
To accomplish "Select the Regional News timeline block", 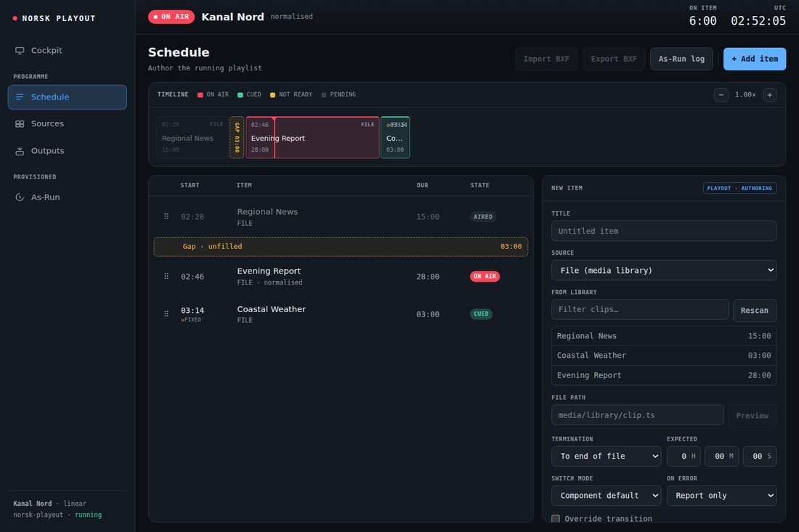I will click(192, 137).
